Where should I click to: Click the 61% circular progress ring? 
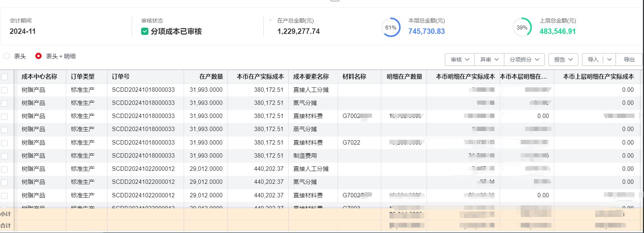pos(391,28)
